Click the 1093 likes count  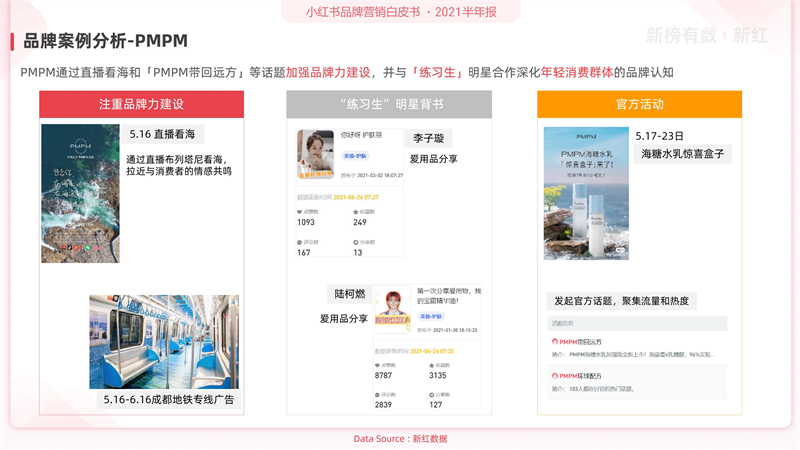click(306, 222)
